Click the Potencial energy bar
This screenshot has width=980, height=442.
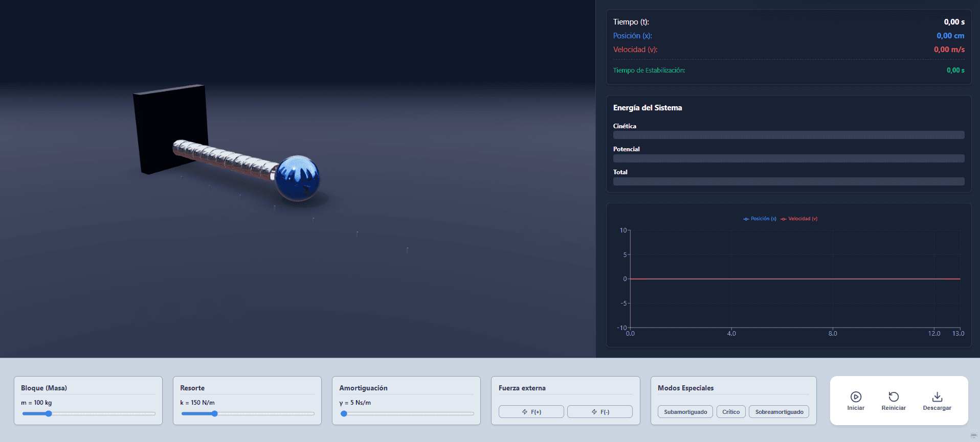pyautogui.click(x=788, y=158)
